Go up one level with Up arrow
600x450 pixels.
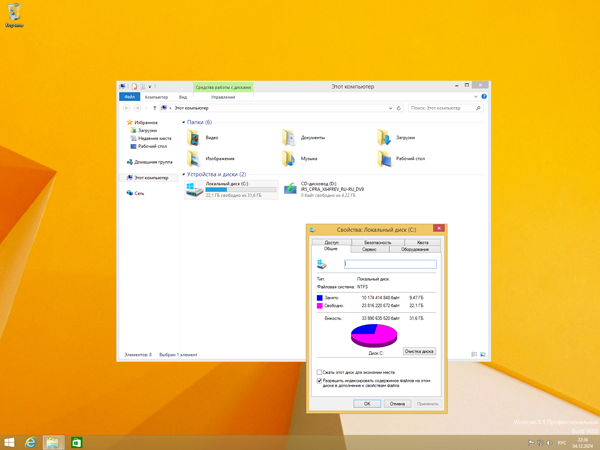pos(155,108)
